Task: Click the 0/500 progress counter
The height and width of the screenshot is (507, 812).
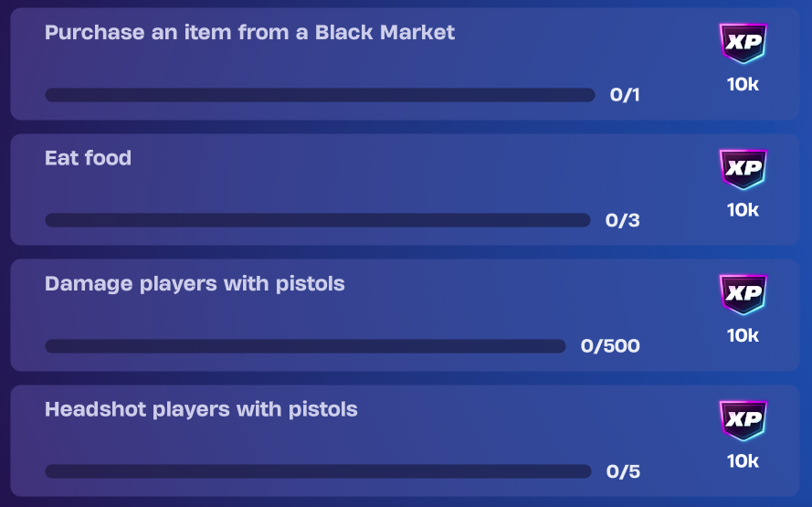Action: pyautogui.click(x=610, y=346)
